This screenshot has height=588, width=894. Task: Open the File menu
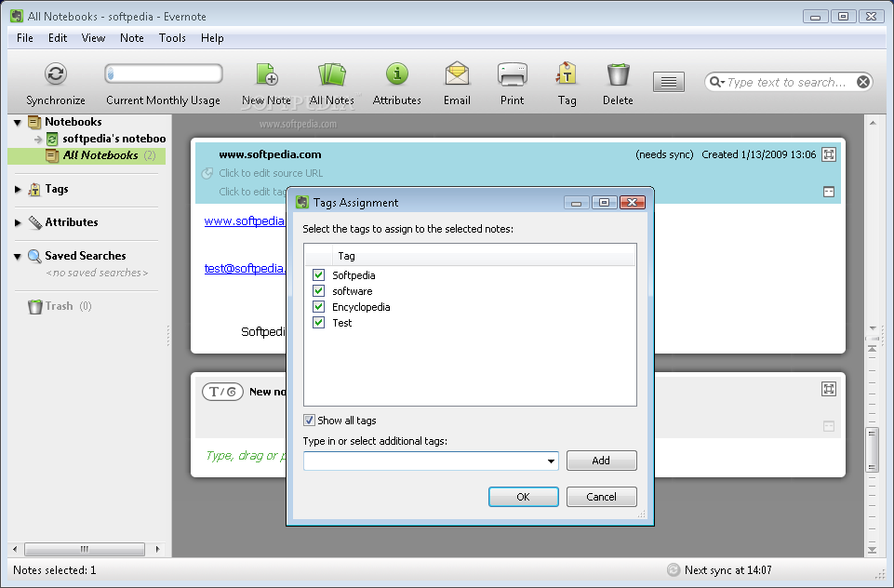(x=25, y=38)
